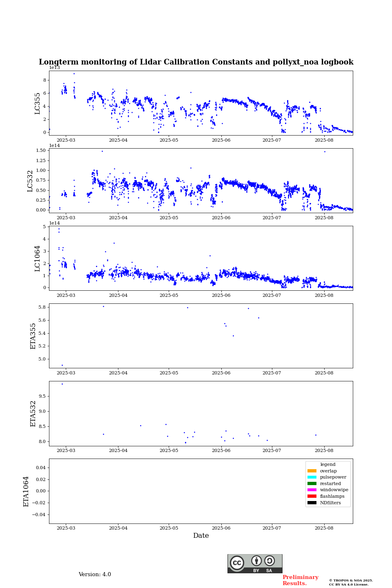
Task: Click the 5.8 tick on ETA355 axis
Action: (x=42, y=307)
